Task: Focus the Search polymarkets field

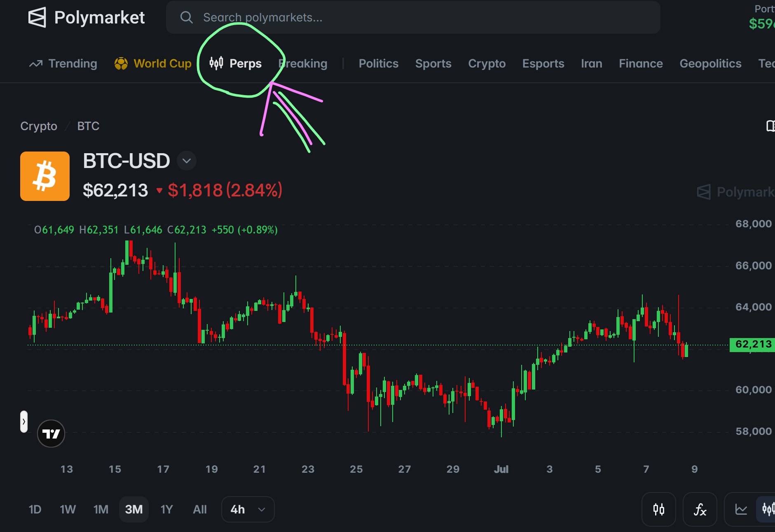Action: 413,17
